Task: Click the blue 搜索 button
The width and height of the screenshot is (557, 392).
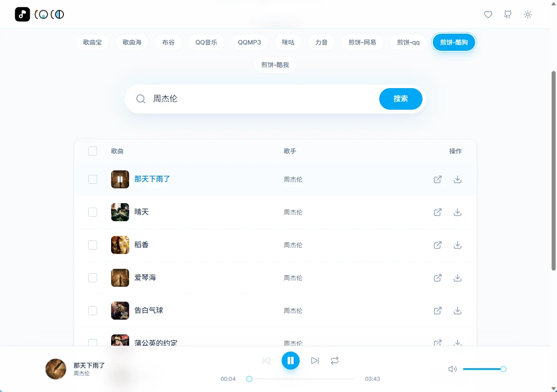Action: 401,99
